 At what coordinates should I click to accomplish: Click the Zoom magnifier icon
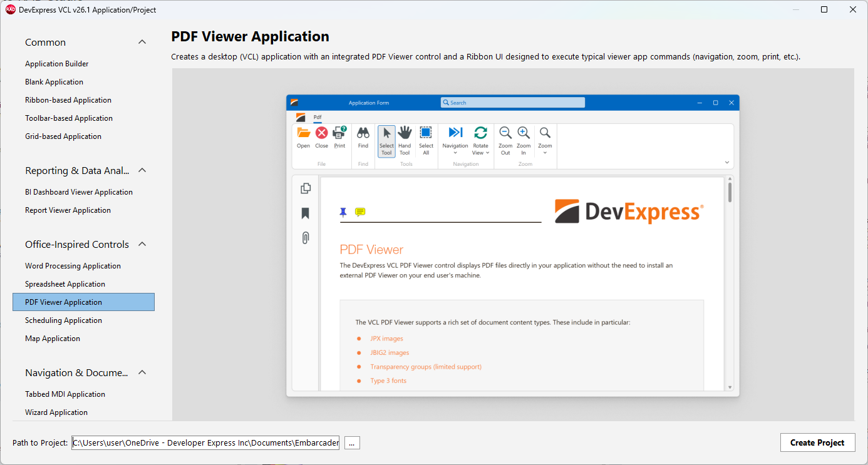click(545, 133)
